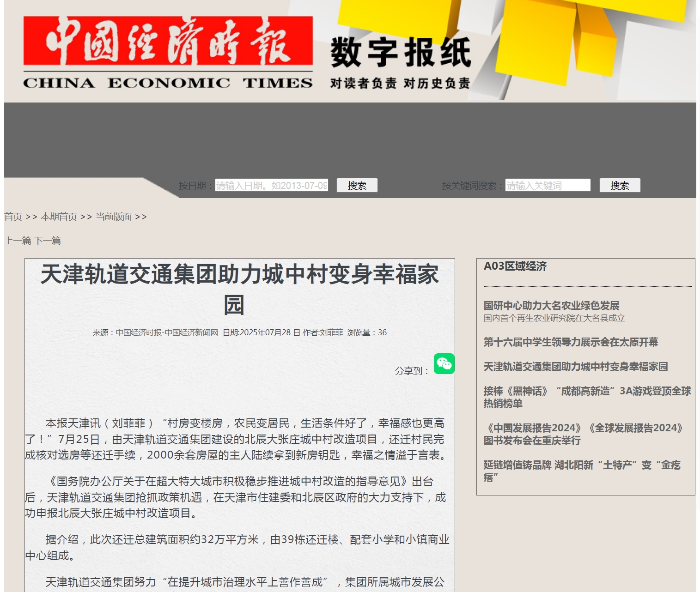700x592 pixels.
Task: Click the main article headline 天津轨道交通集团助力城中村
Action: click(239, 290)
